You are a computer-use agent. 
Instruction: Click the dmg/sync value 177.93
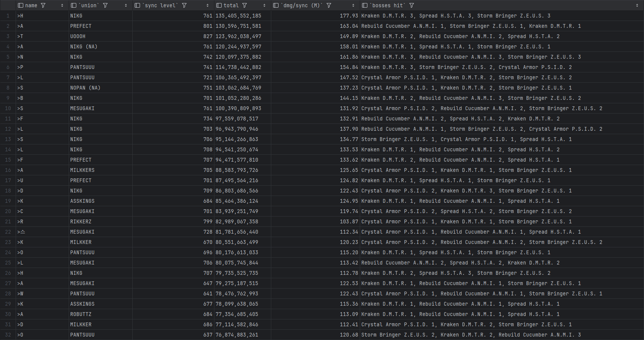(349, 16)
